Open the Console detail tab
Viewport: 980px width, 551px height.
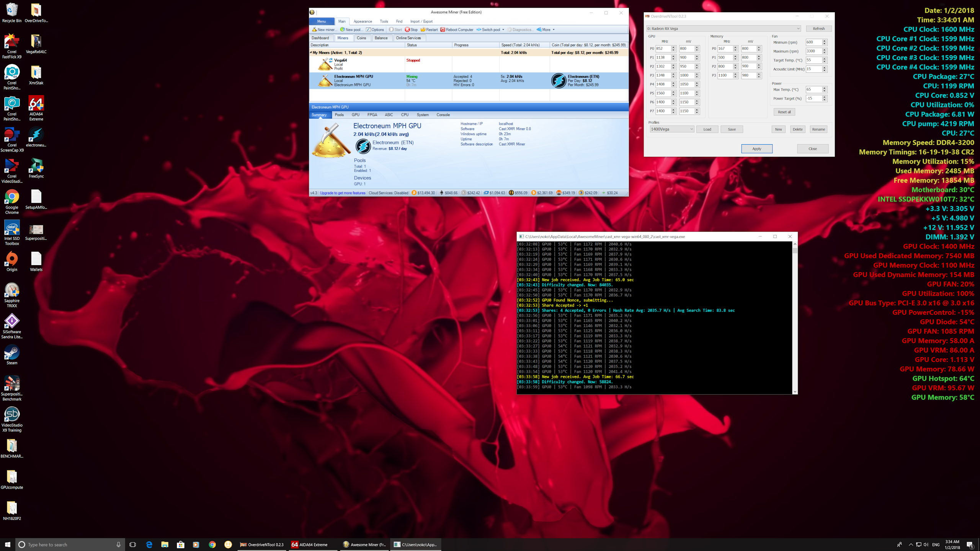[x=443, y=115]
